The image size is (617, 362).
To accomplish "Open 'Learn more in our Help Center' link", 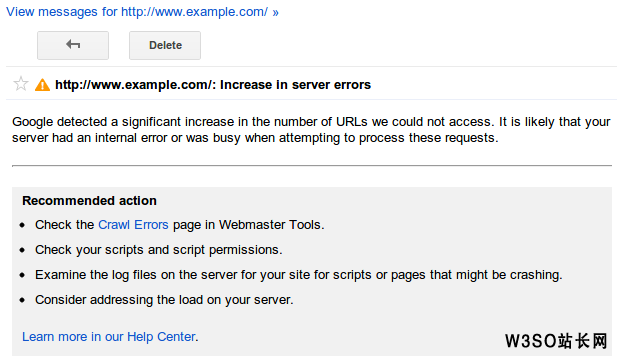I will pyautogui.click(x=109, y=337).
